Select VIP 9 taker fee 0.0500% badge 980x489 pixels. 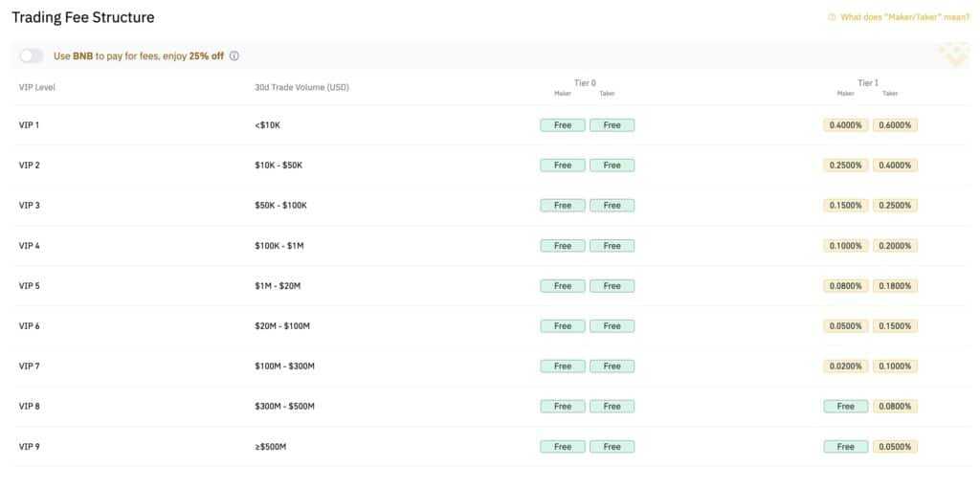pos(895,447)
